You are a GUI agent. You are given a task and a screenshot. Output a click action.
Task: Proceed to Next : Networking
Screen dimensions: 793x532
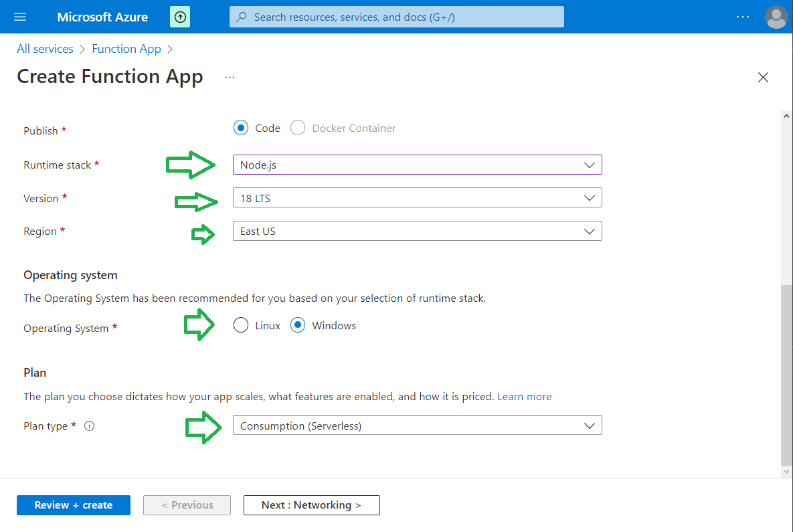pos(312,505)
